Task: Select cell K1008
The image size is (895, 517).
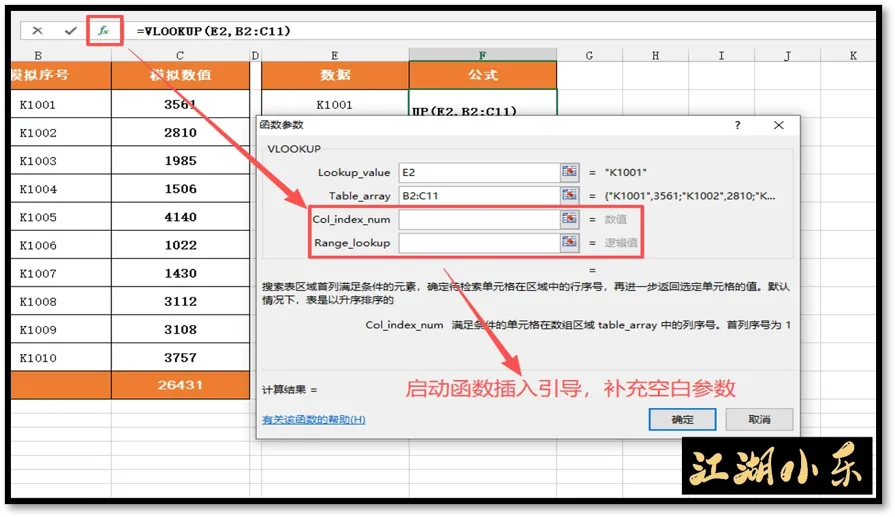Action: [61, 301]
